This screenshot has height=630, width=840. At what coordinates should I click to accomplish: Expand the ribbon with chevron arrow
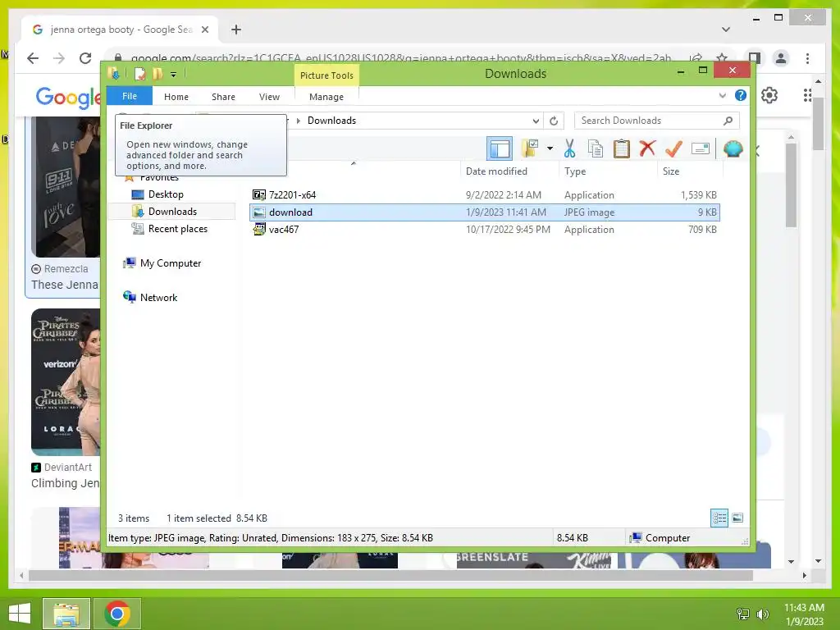click(722, 95)
